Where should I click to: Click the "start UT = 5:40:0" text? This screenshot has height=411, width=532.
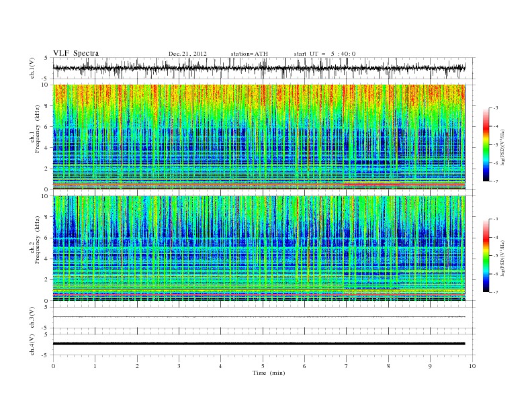click(324, 54)
